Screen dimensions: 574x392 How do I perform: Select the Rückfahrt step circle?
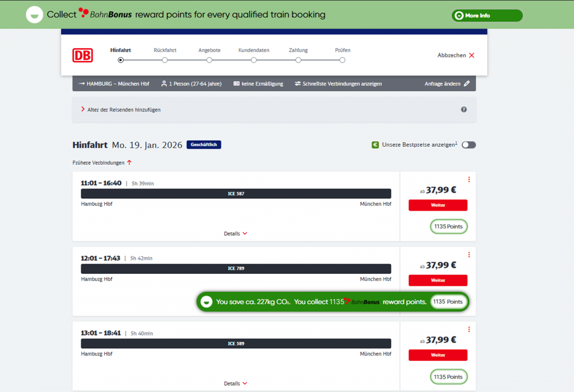[x=165, y=60]
